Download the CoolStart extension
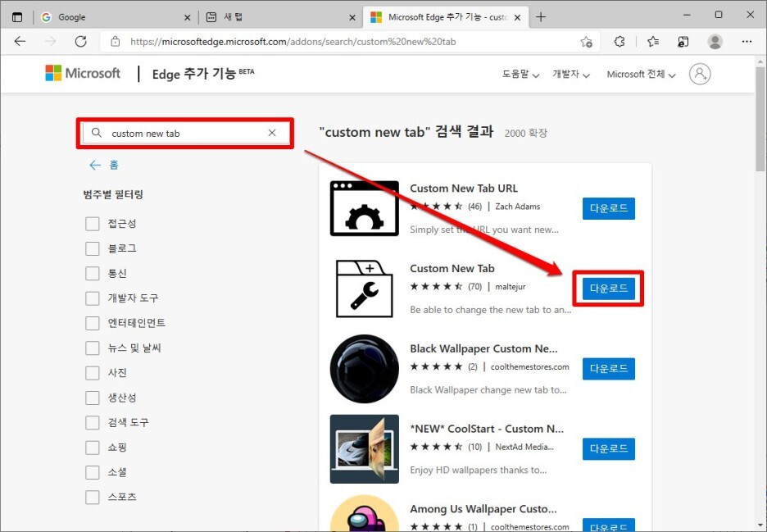This screenshot has height=532, width=767. coord(609,449)
